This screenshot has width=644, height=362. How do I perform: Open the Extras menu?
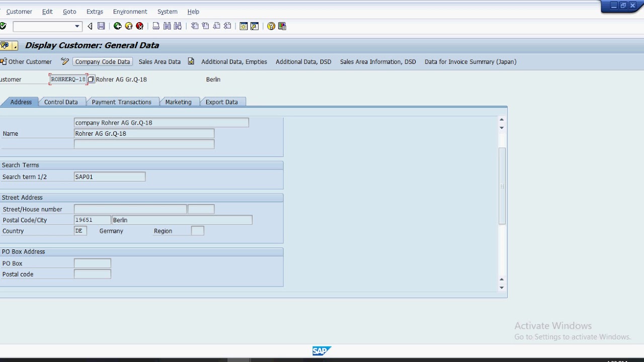coord(95,12)
